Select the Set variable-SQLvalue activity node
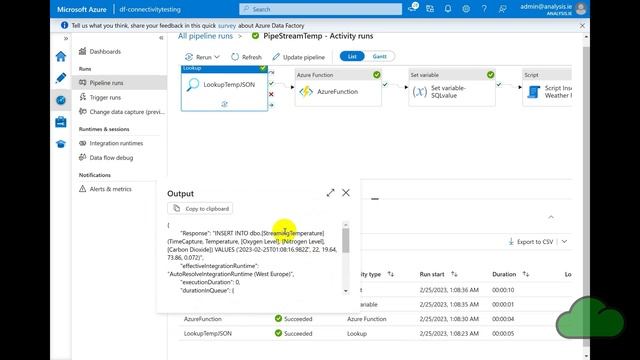 (x=452, y=88)
